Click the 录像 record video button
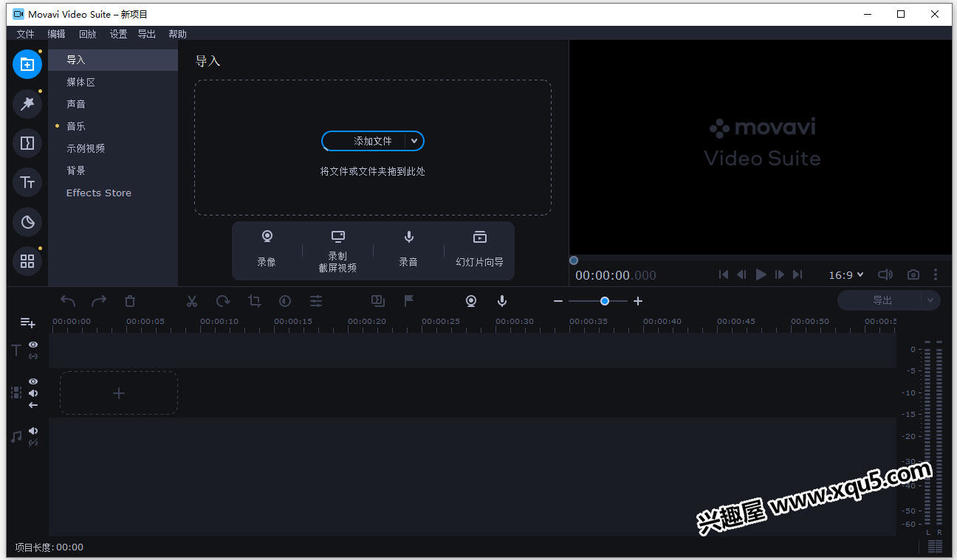This screenshot has width=957, height=560. point(267,249)
